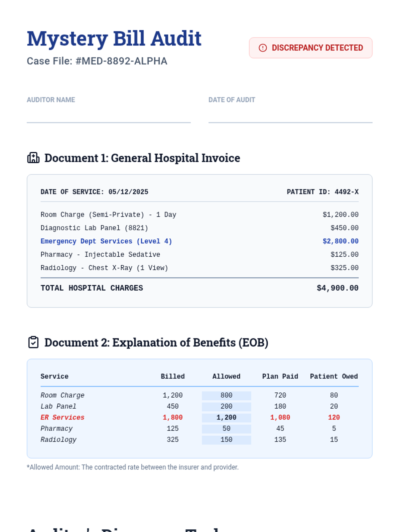Image resolution: width=399 pixels, height=532 pixels.
Task: Click the bold Allowed cell for ER Services
Action: pos(226,417)
